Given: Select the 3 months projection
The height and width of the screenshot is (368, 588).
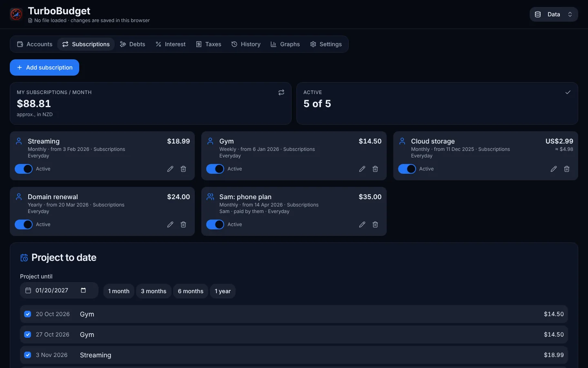Looking at the screenshot, I should pos(154,291).
